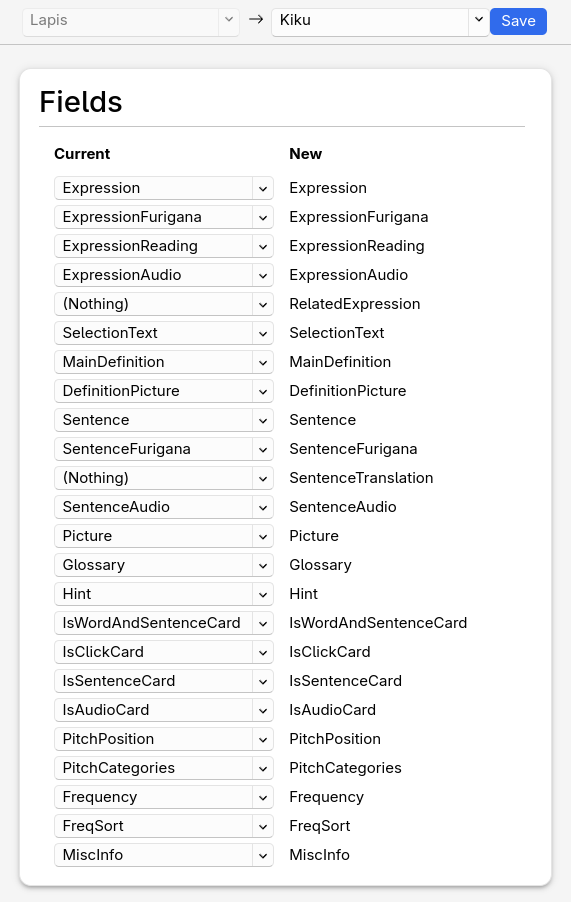Viewport: 571px width, 902px height.
Task: Open the Kiku target note type dropdown
Action: point(380,21)
